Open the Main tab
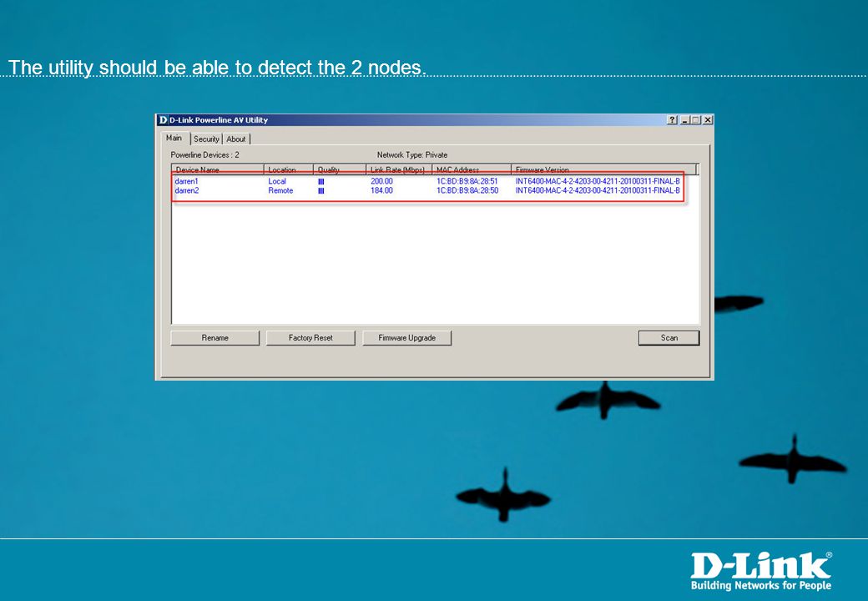 174,138
